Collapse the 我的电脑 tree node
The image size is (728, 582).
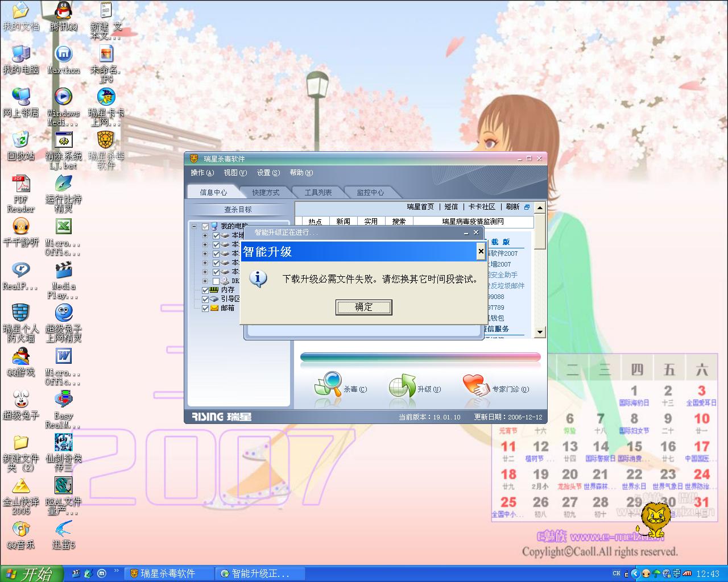coord(195,226)
